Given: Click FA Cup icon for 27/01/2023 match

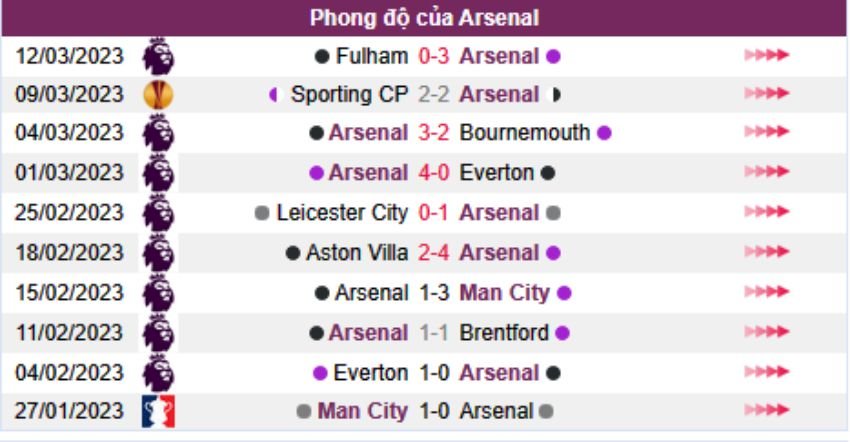Looking at the screenshot, I should 158,411.
